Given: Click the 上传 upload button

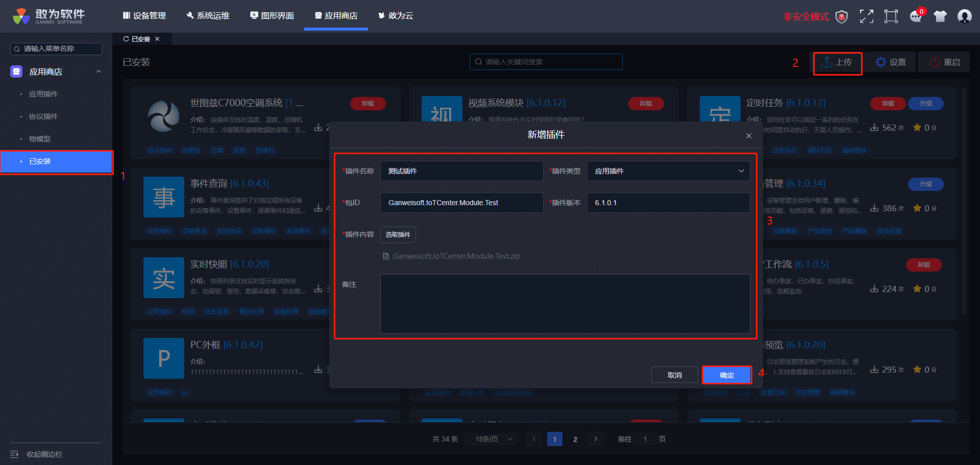Looking at the screenshot, I should (x=837, y=62).
